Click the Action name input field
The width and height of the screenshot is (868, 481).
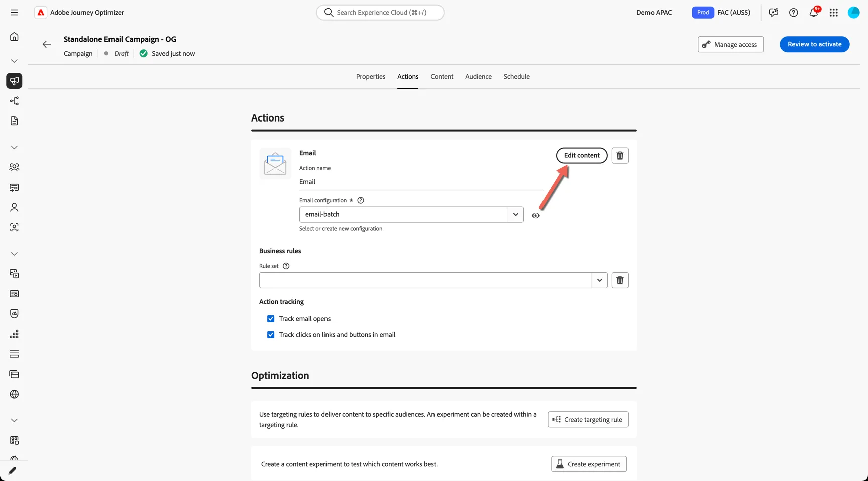[x=421, y=182]
